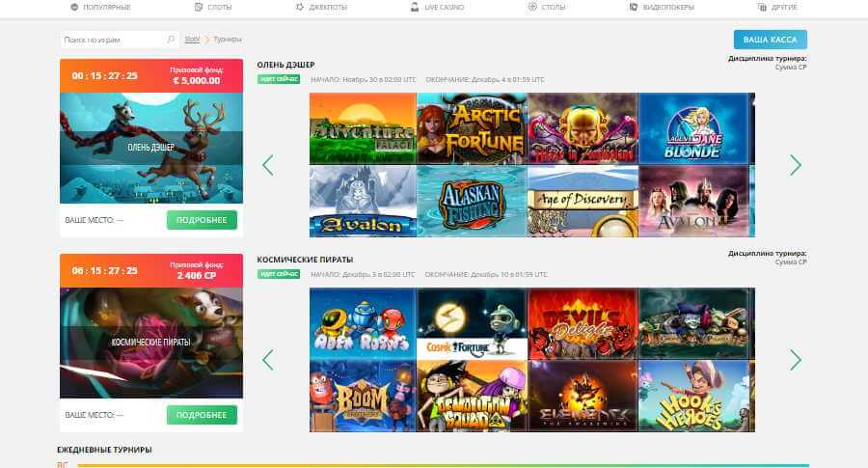Open the Live Casino category icon
Screen dimensions: 868x468
(414, 7)
